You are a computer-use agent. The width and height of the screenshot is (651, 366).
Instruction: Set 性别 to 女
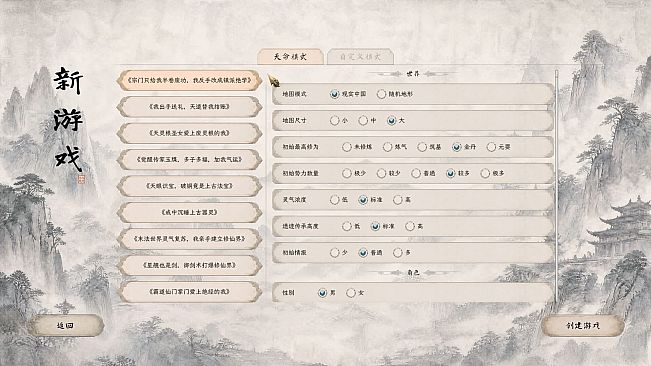(351, 293)
